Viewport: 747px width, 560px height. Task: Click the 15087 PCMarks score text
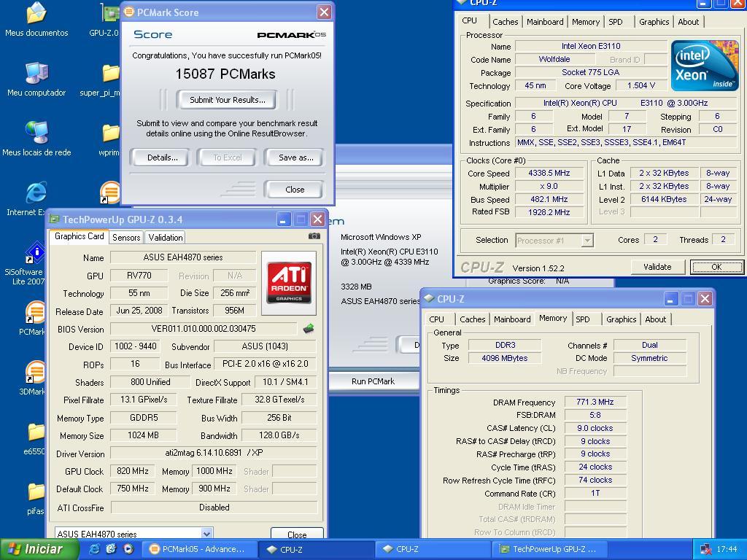(225, 74)
